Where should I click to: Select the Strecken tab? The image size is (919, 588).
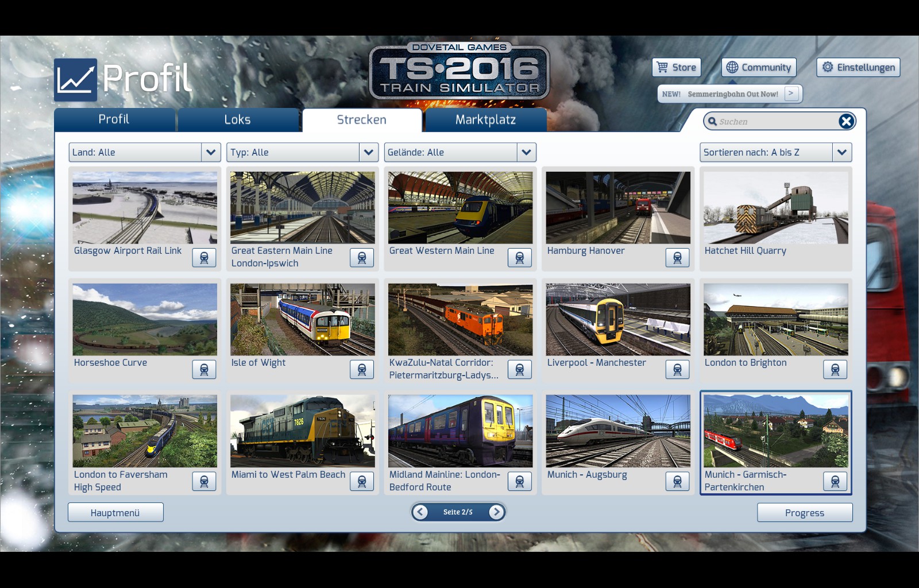tap(362, 119)
